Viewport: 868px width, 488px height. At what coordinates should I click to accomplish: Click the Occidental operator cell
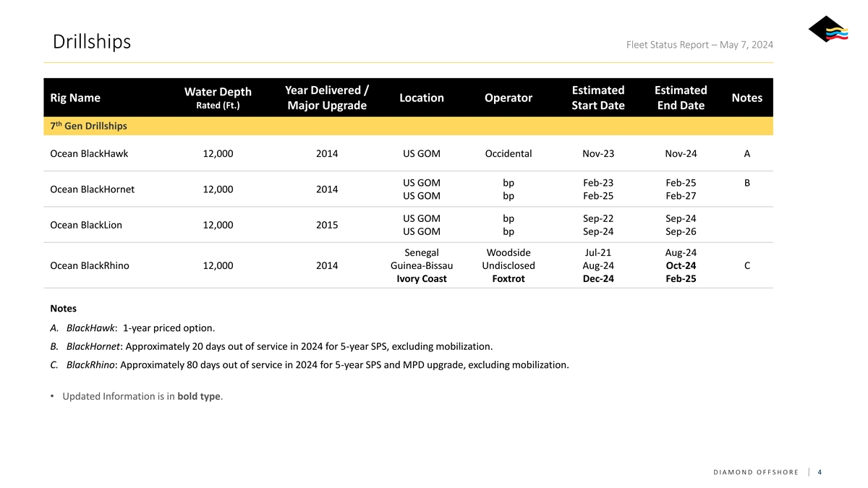(x=508, y=153)
